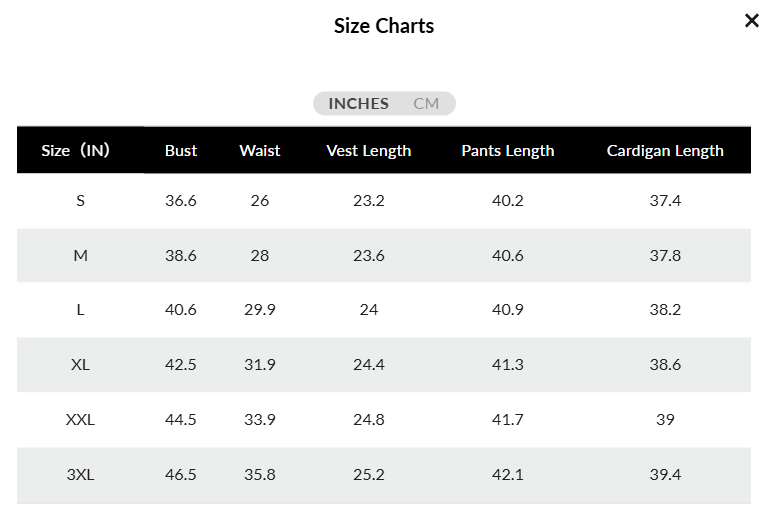The height and width of the screenshot is (520, 766).
Task: Click the Size Charts title
Action: [384, 26]
